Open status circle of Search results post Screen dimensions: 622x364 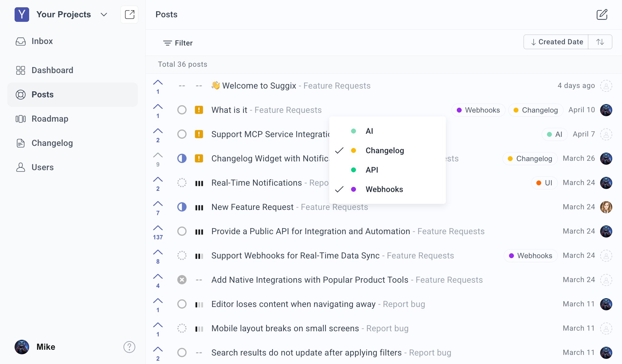pyautogui.click(x=182, y=352)
